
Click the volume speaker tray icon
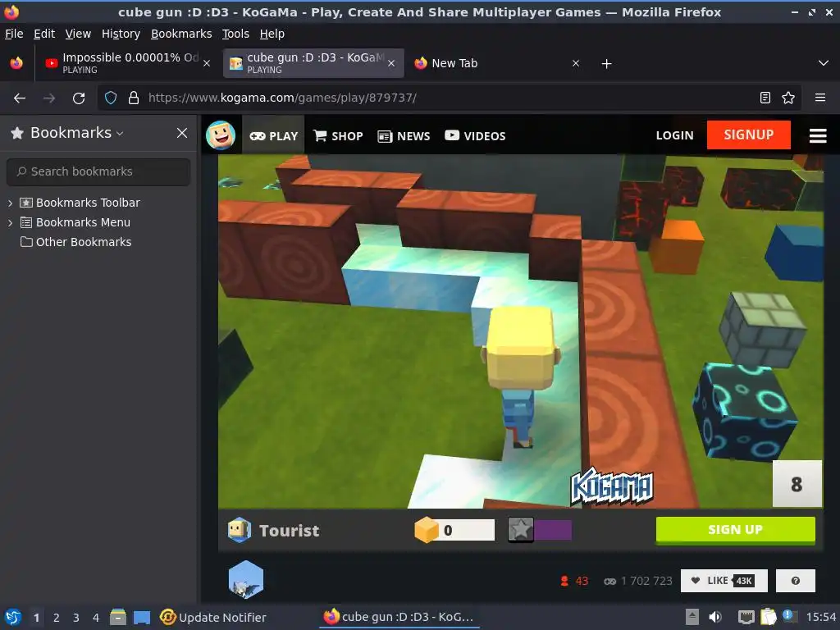(x=715, y=617)
